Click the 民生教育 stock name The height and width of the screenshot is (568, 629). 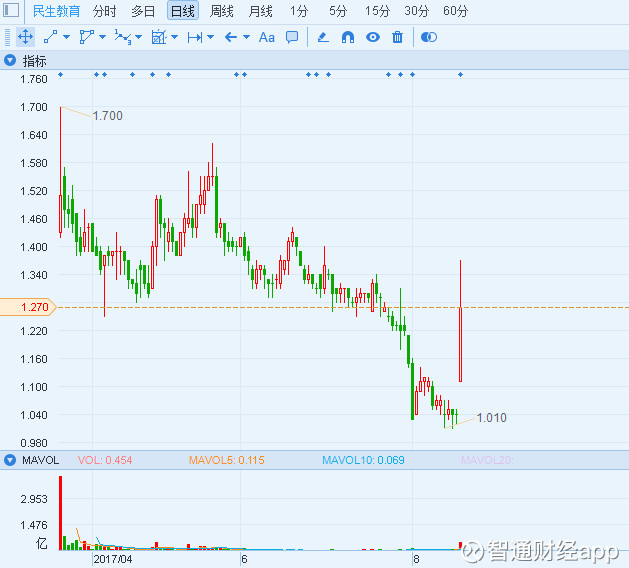[56, 11]
